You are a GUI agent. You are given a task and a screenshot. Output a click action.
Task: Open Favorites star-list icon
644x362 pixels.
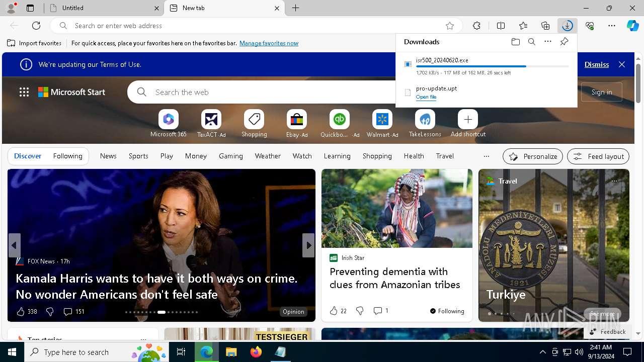pos(523,26)
